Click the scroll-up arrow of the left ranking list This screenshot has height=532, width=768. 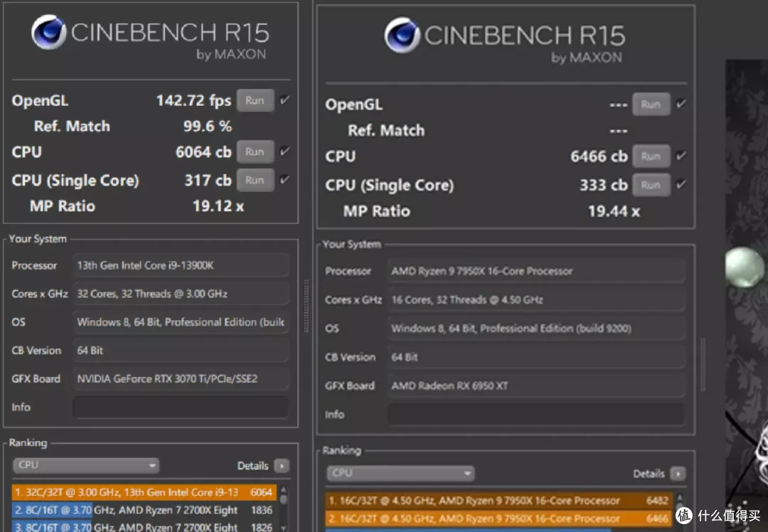tap(284, 489)
